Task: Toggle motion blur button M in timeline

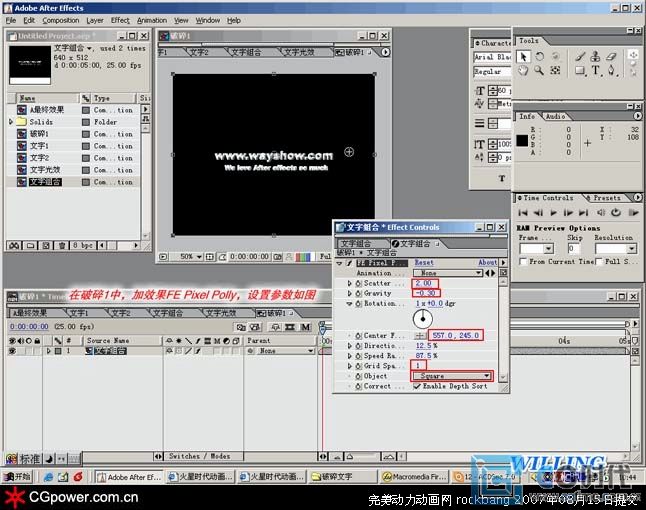Action: coord(305,327)
